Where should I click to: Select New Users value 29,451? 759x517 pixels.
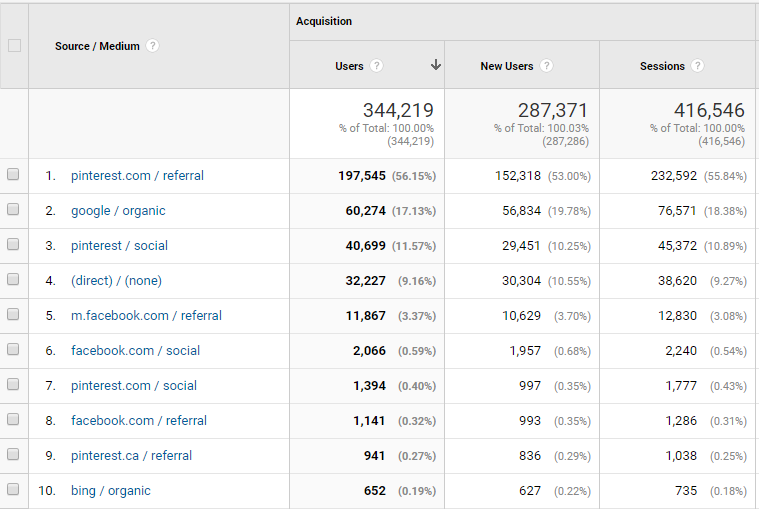click(x=521, y=246)
